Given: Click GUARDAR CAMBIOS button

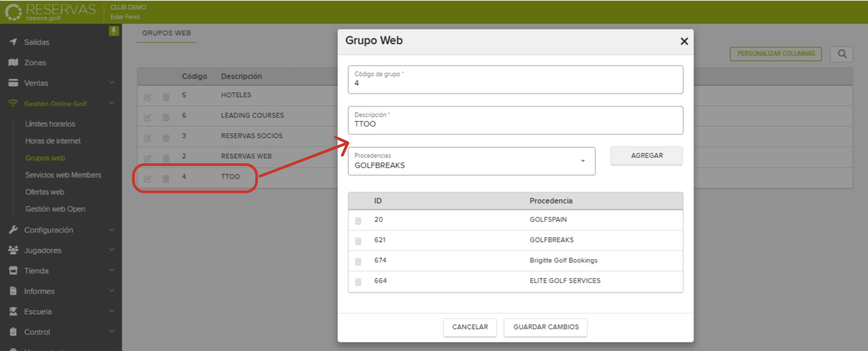Looking at the screenshot, I should (546, 327).
